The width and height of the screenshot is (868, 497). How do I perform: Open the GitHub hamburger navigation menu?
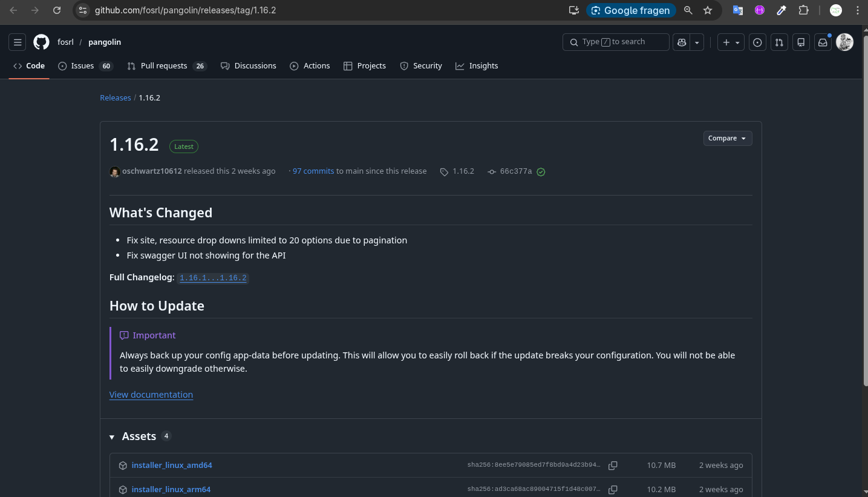click(18, 42)
